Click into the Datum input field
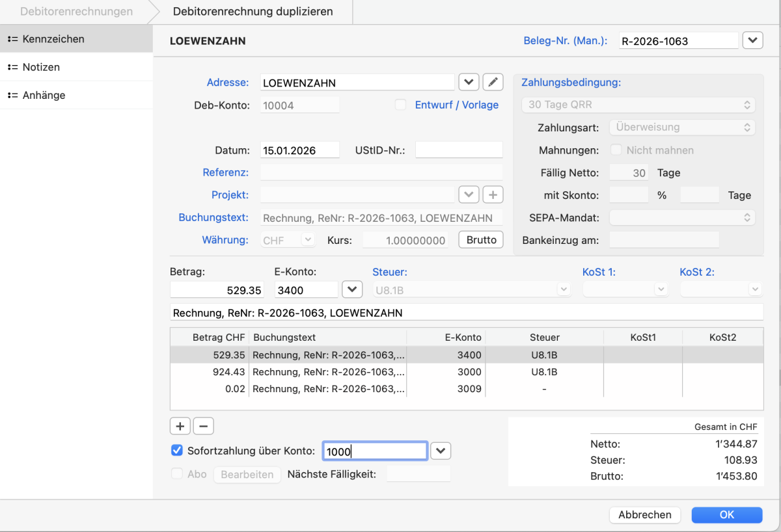This screenshot has height=532, width=781. pyautogui.click(x=299, y=150)
